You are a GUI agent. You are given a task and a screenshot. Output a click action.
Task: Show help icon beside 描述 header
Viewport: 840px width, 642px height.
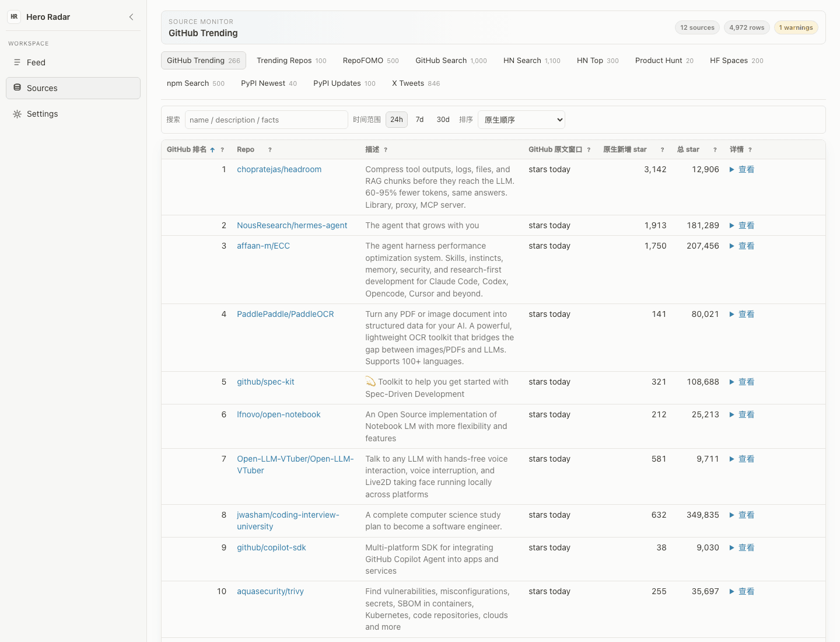point(386,150)
